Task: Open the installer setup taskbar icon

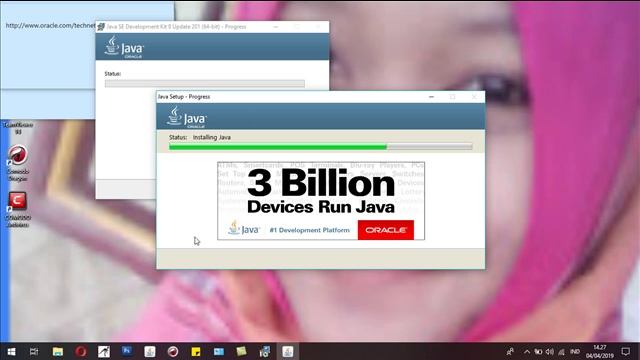Action: point(264,351)
